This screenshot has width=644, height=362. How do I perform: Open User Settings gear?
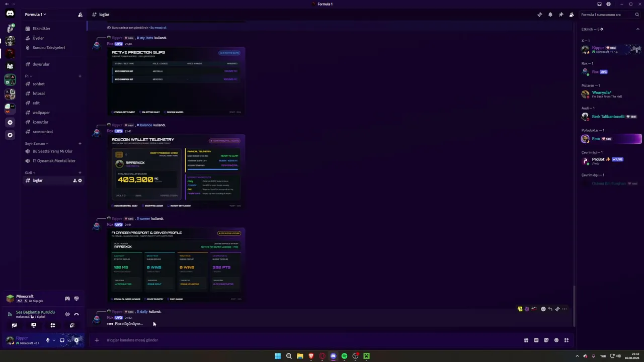[76, 340]
